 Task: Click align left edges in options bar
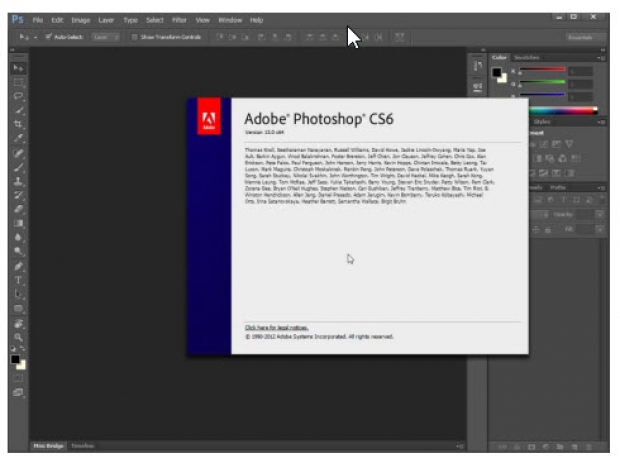[261, 37]
